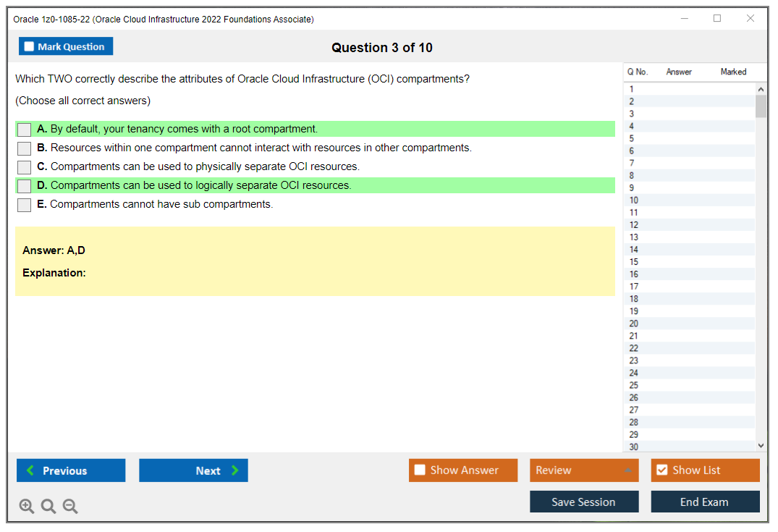This screenshot has width=778, height=532.
Task: Check answer option B about resource interaction
Action: click(24, 148)
